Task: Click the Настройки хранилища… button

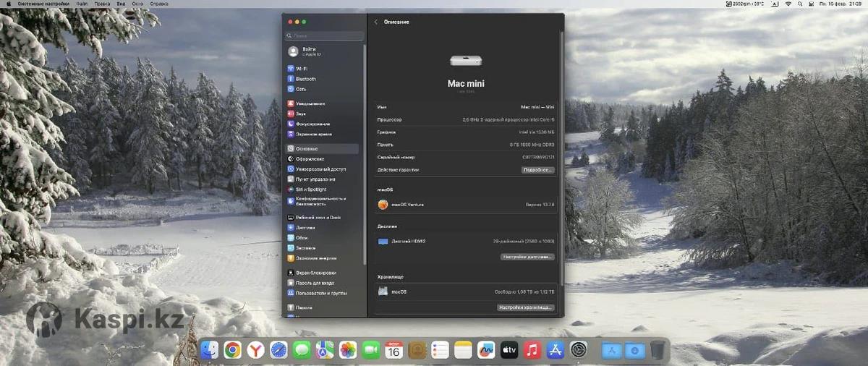Action: point(525,307)
